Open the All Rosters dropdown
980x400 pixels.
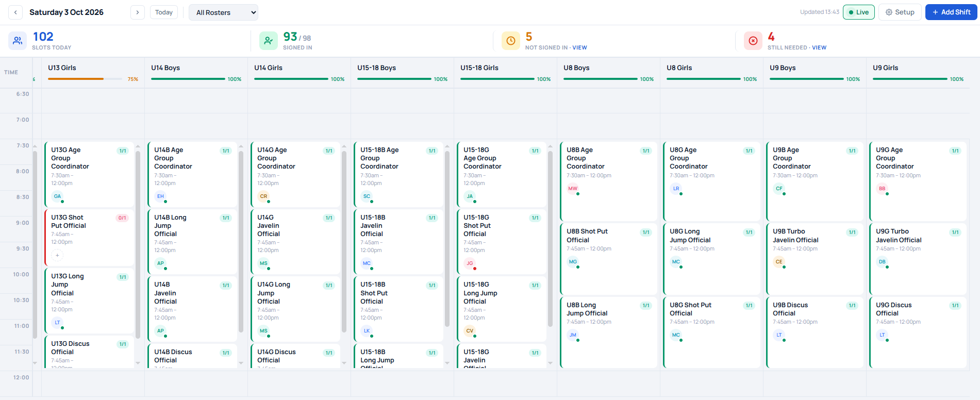point(223,12)
